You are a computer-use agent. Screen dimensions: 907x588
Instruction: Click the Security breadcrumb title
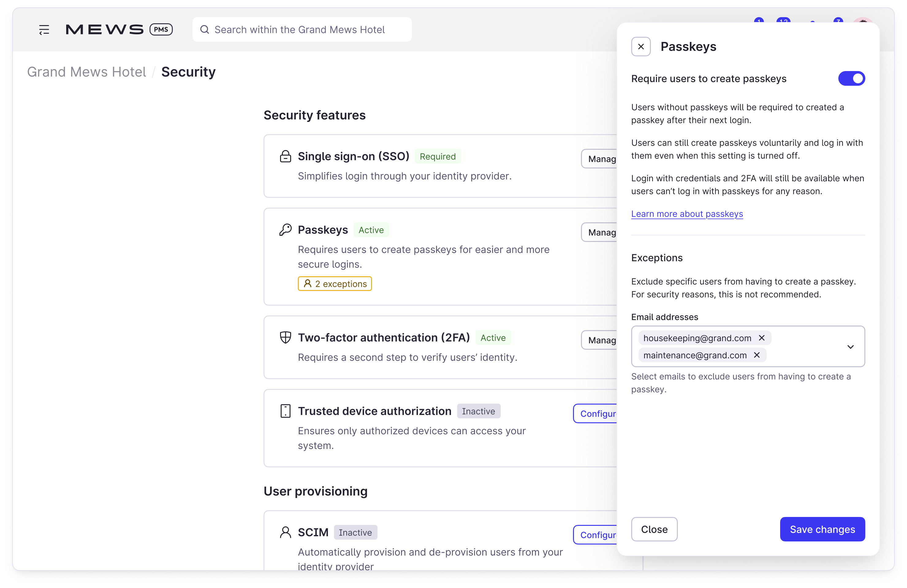pyautogui.click(x=188, y=72)
